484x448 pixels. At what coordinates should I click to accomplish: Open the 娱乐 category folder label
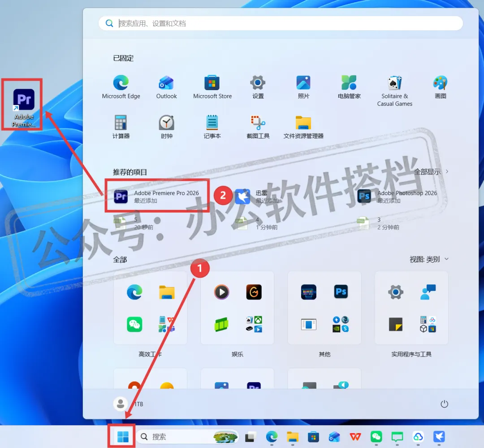pos(238,354)
